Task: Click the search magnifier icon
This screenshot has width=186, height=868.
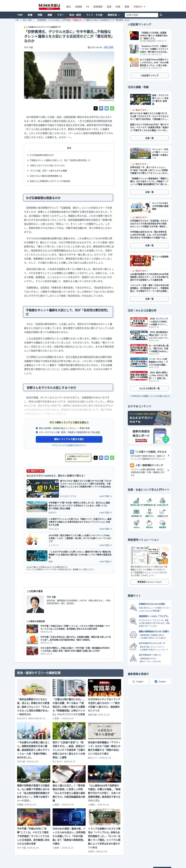Action: pyautogui.click(x=161, y=15)
